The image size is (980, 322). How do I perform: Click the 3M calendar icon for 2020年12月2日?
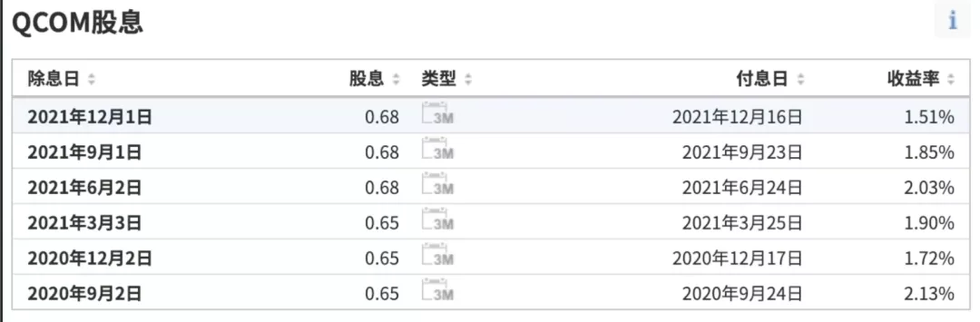[x=438, y=255]
